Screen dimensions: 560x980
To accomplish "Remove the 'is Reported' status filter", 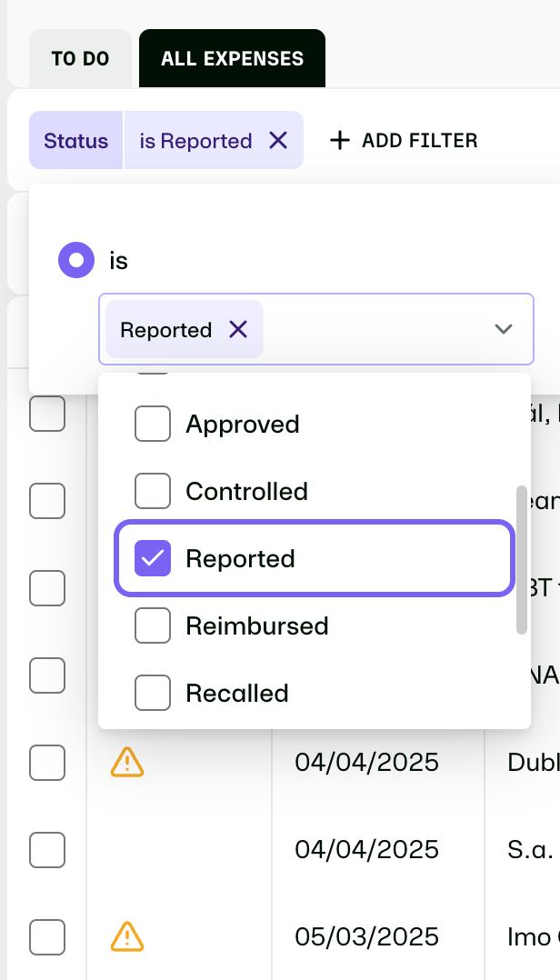I will [x=278, y=141].
